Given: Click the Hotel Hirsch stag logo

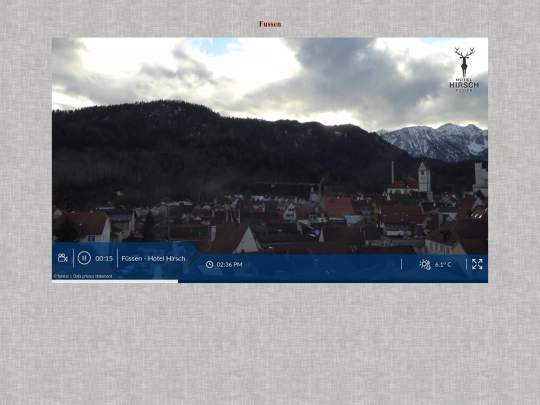Looking at the screenshot, I should [464, 69].
